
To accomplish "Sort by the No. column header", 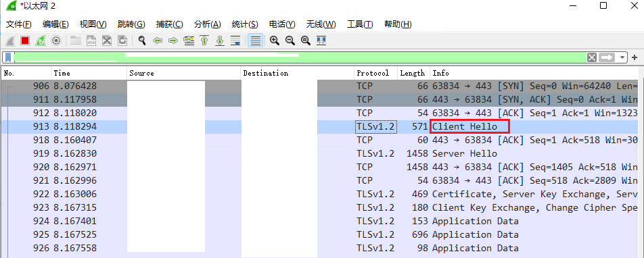I will pos(26,73).
